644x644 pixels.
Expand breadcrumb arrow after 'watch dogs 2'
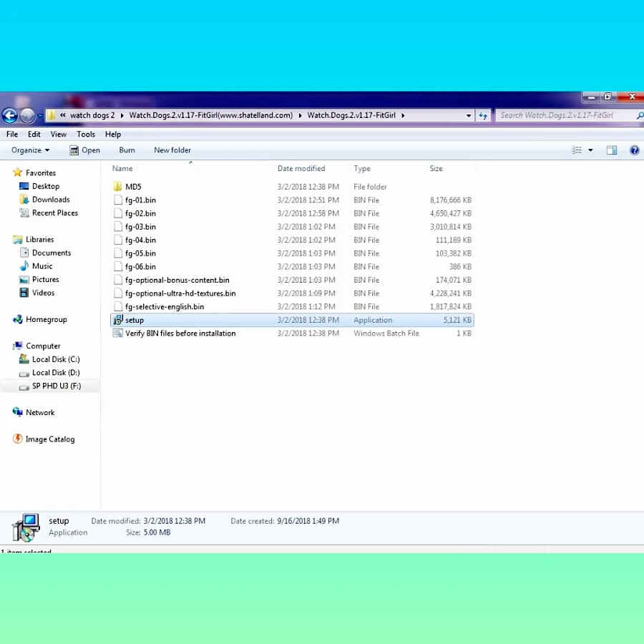(122, 116)
